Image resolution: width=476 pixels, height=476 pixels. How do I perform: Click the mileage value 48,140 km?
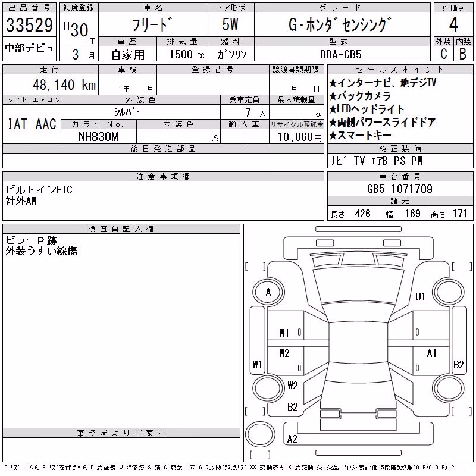pos(64,85)
